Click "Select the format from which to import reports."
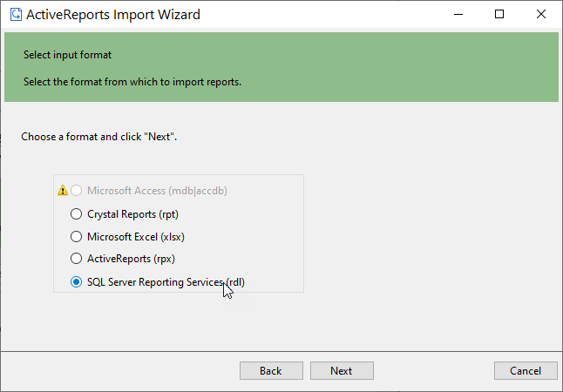 pos(132,82)
